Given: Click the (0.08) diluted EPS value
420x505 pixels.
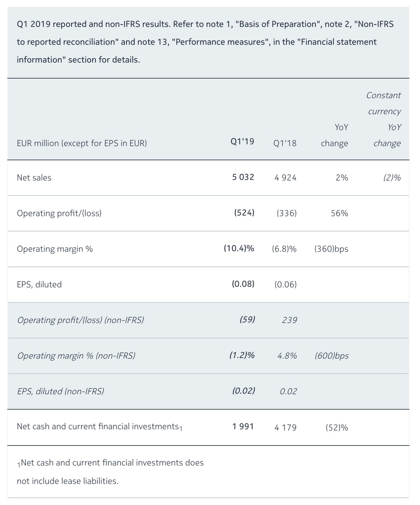Looking at the screenshot, I should click(x=243, y=284).
